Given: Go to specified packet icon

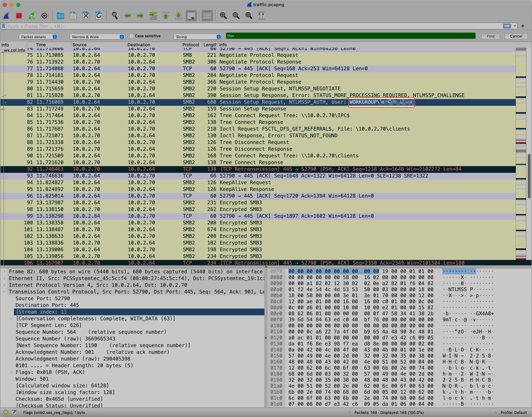Looking at the screenshot, I should point(153,16).
